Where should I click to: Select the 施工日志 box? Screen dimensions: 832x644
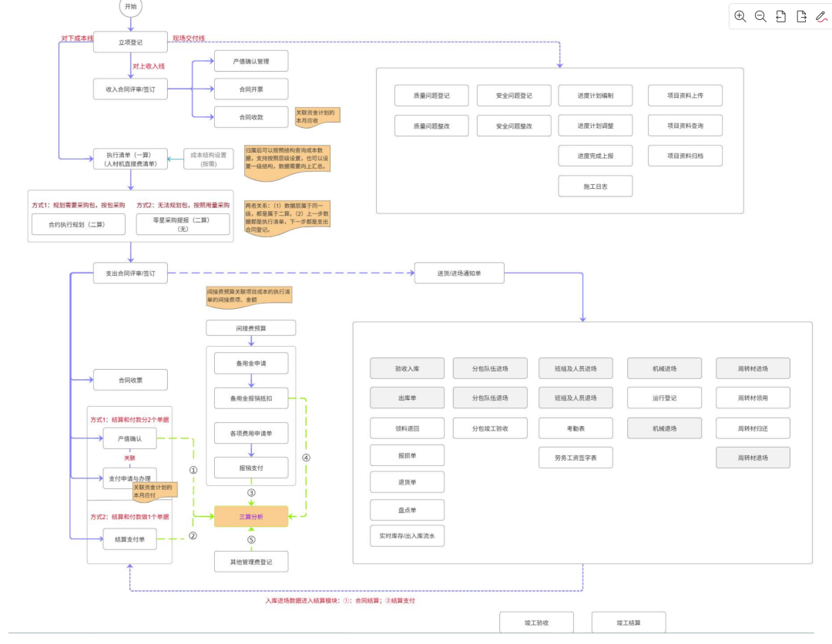(595, 186)
